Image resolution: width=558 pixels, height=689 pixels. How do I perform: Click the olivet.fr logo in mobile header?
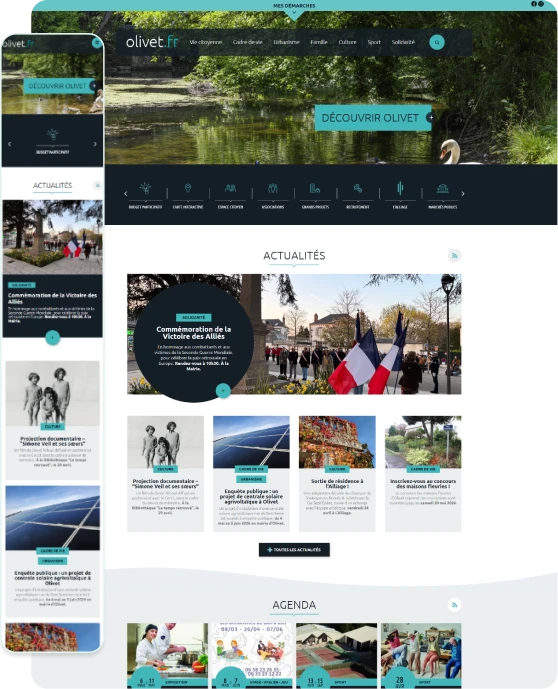[18, 44]
